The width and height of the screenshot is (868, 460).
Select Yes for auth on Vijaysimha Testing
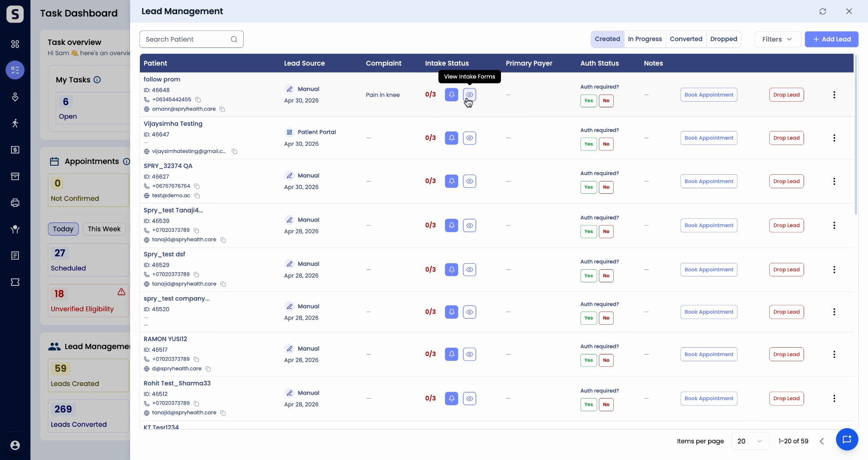tap(588, 144)
